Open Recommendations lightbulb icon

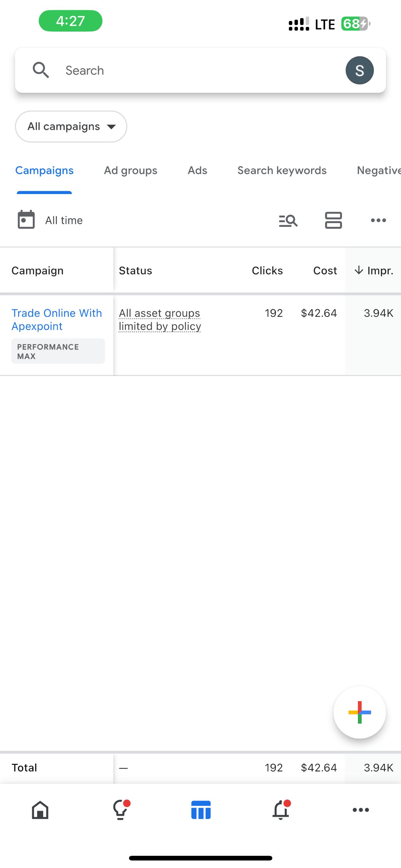pos(121,810)
